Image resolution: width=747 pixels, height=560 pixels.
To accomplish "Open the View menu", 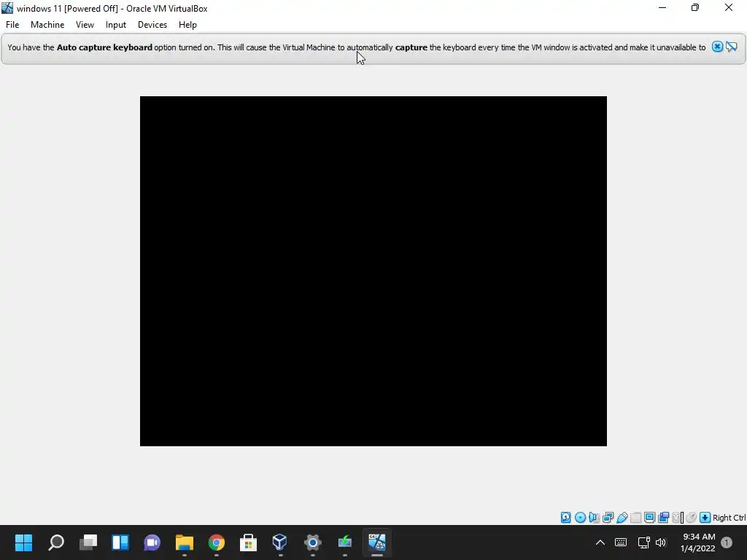I will [85, 25].
